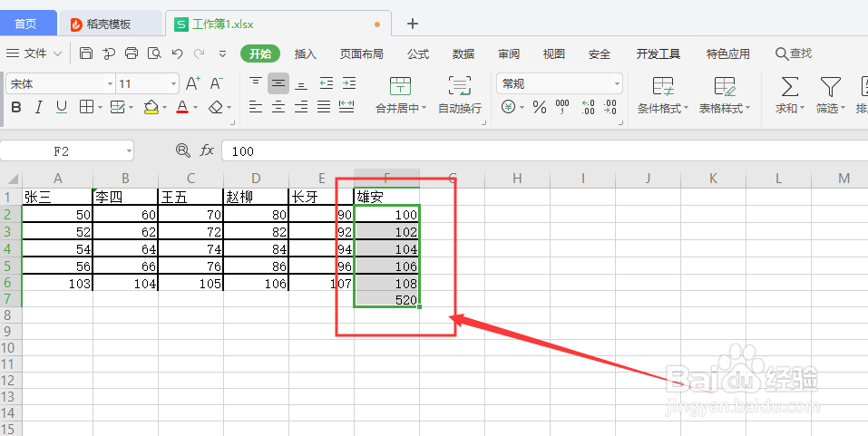The height and width of the screenshot is (436, 868).
Task: Align text to top
Action: tap(255, 83)
